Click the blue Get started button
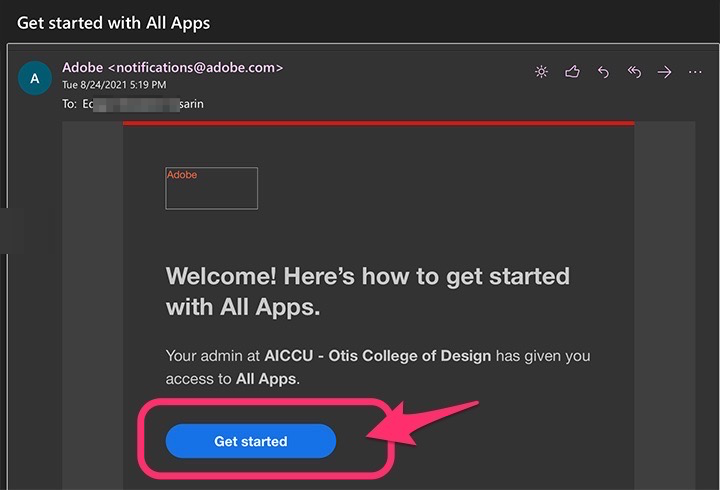The height and width of the screenshot is (490, 720). 251,441
